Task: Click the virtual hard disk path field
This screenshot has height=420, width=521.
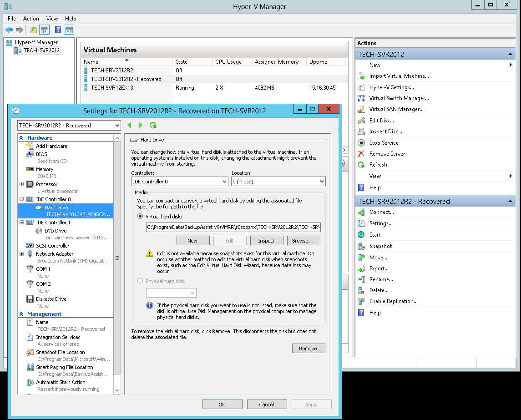Action: [x=233, y=227]
